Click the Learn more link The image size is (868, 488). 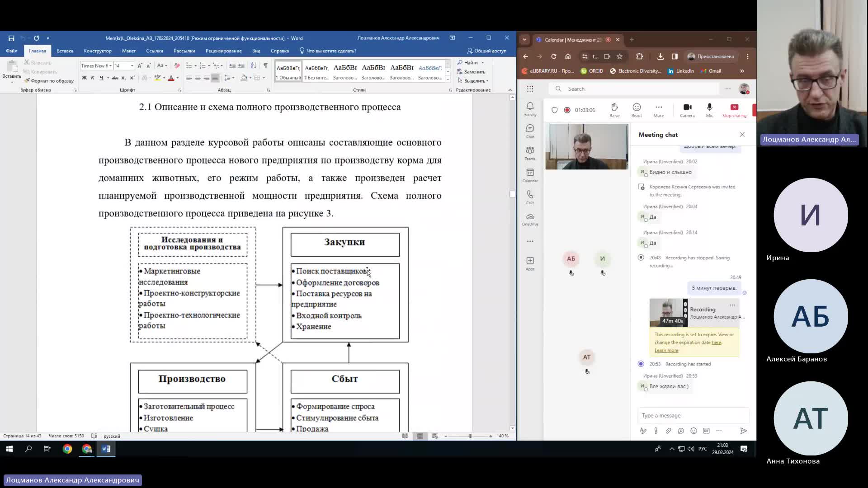[666, 351]
